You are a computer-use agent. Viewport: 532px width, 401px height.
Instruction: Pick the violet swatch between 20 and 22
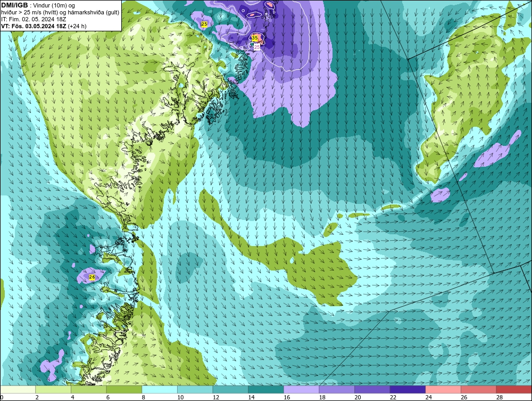pyautogui.click(x=372, y=389)
